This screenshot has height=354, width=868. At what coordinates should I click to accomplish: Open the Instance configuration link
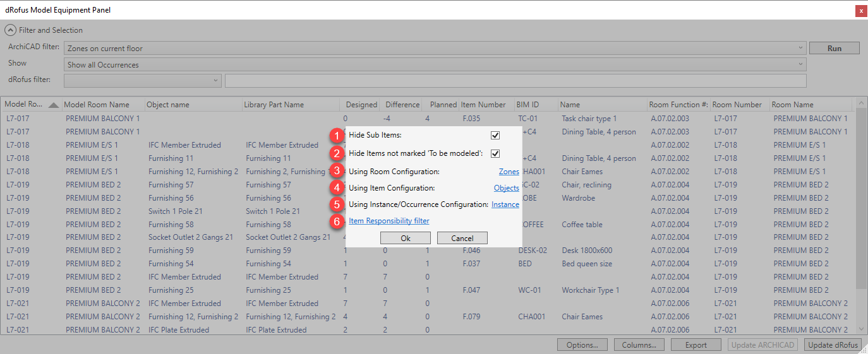[505, 204]
